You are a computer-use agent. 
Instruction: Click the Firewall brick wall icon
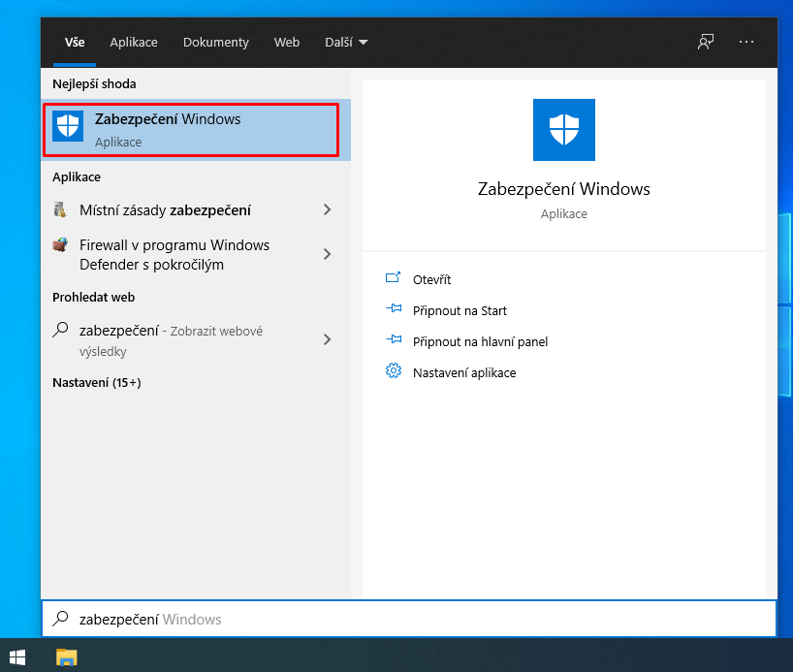(x=60, y=245)
